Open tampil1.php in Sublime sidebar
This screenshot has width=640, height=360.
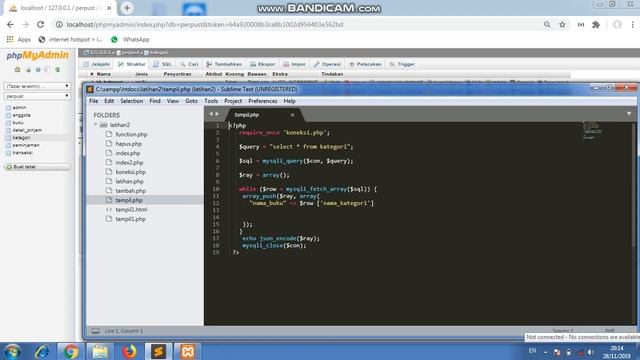pyautogui.click(x=130, y=219)
